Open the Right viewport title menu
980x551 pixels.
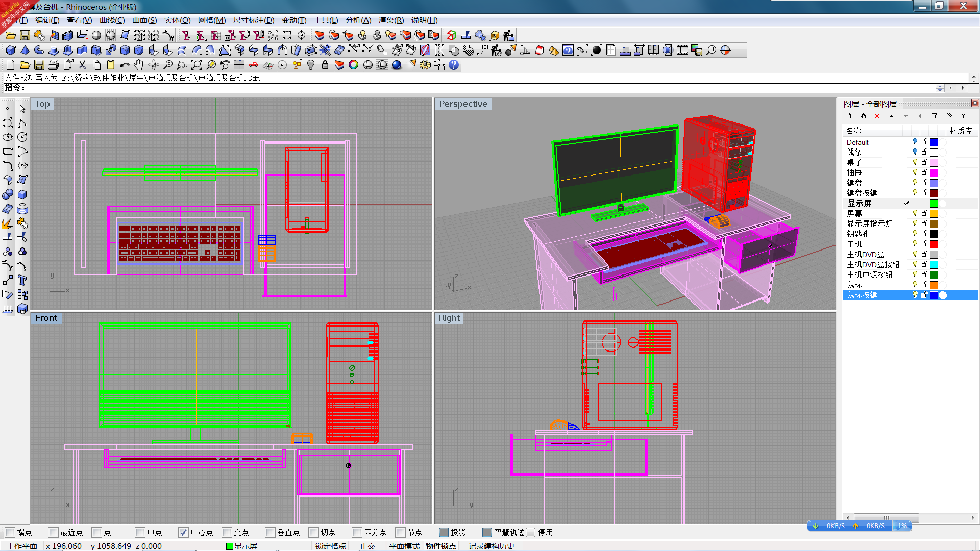pyautogui.click(x=449, y=318)
